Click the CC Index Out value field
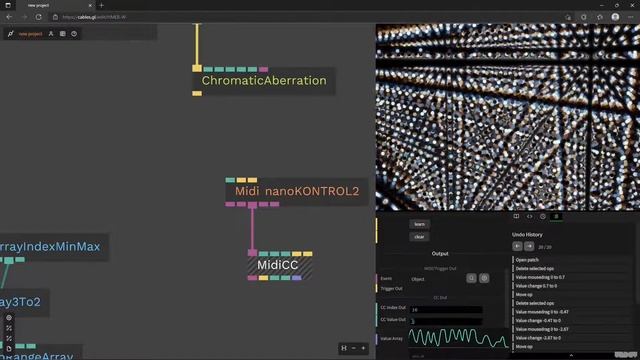This screenshot has width=640, height=360. (446, 310)
